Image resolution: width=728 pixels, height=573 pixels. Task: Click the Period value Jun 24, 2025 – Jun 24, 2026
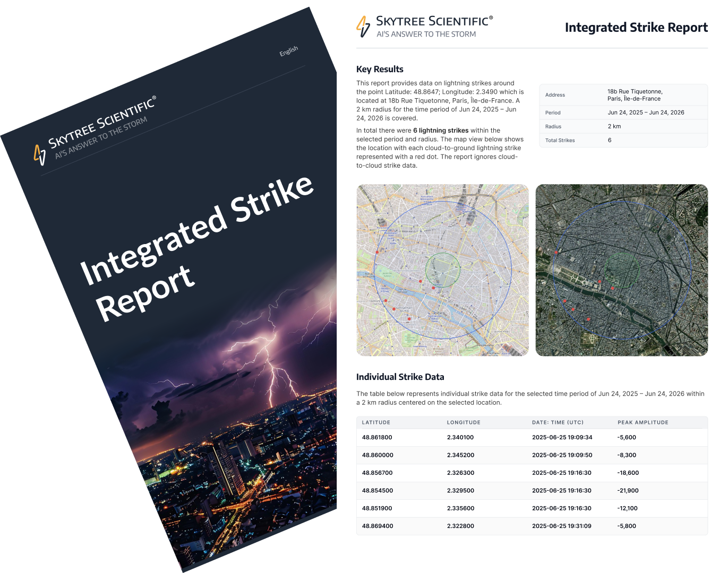coord(646,112)
